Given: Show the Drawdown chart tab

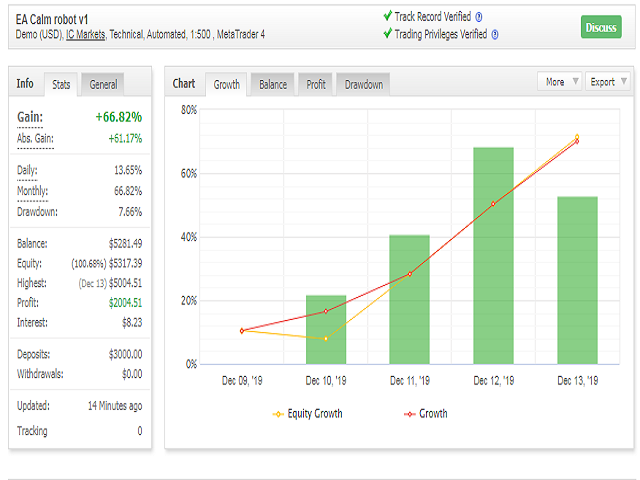Looking at the screenshot, I should (364, 85).
